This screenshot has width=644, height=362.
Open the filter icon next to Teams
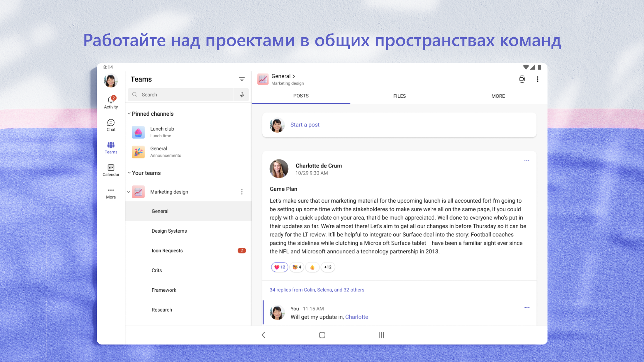pyautogui.click(x=242, y=79)
